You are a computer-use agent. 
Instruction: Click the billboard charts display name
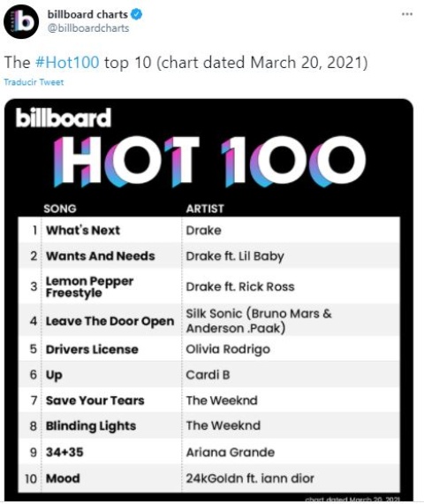coord(87,14)
